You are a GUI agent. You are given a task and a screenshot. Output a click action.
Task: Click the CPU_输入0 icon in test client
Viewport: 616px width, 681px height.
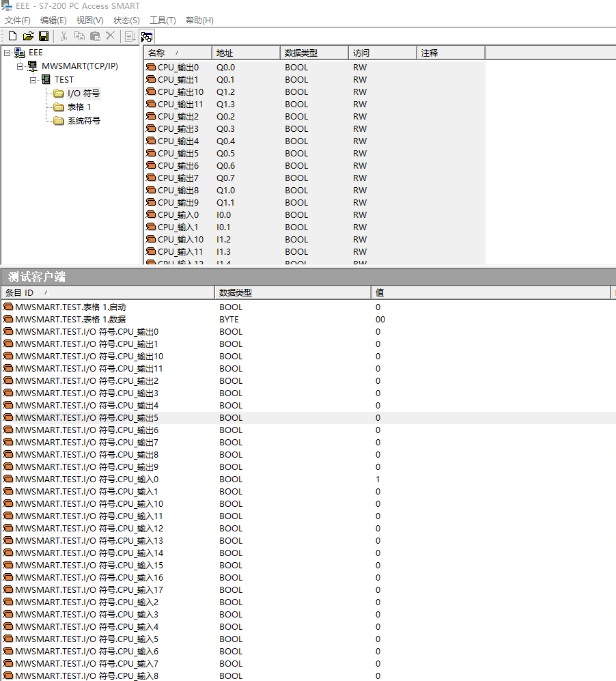click(x=8, y=480)
